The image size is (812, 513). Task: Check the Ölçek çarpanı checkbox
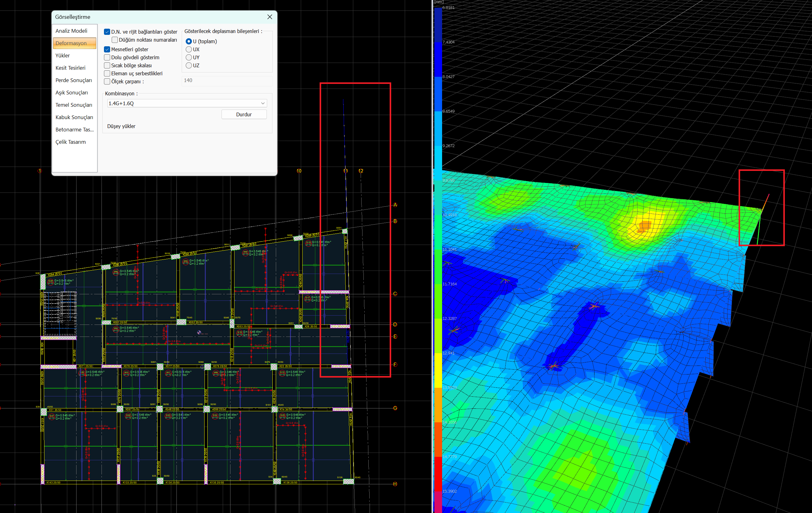pos(107,82)
